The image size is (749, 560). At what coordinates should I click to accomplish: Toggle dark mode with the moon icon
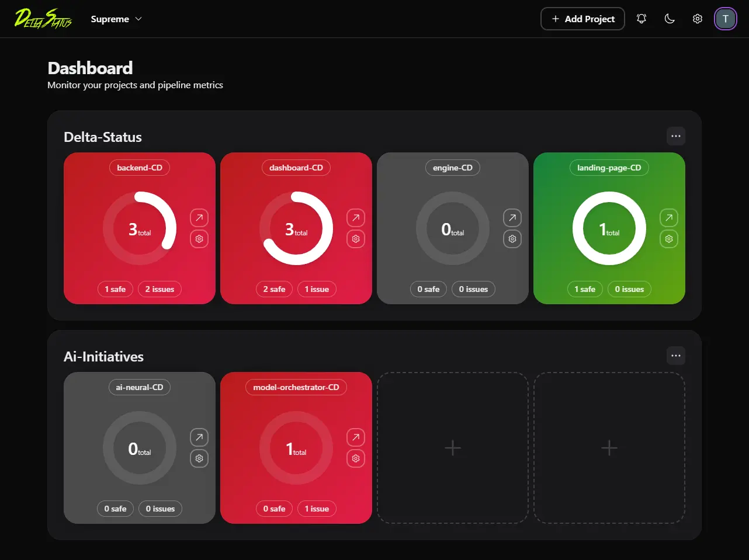(x=669, y=18)
